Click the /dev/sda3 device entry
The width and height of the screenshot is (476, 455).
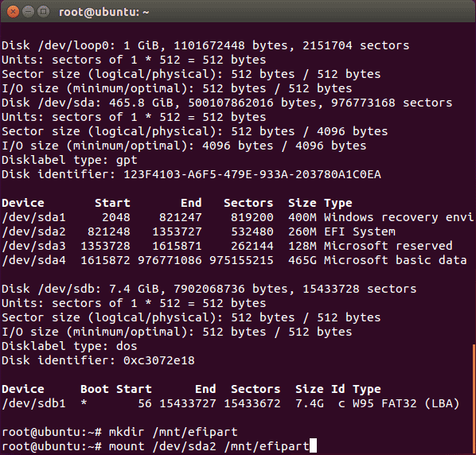33,246
